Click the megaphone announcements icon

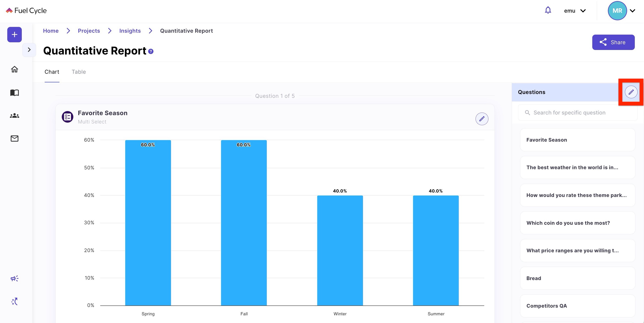point(15,278)
